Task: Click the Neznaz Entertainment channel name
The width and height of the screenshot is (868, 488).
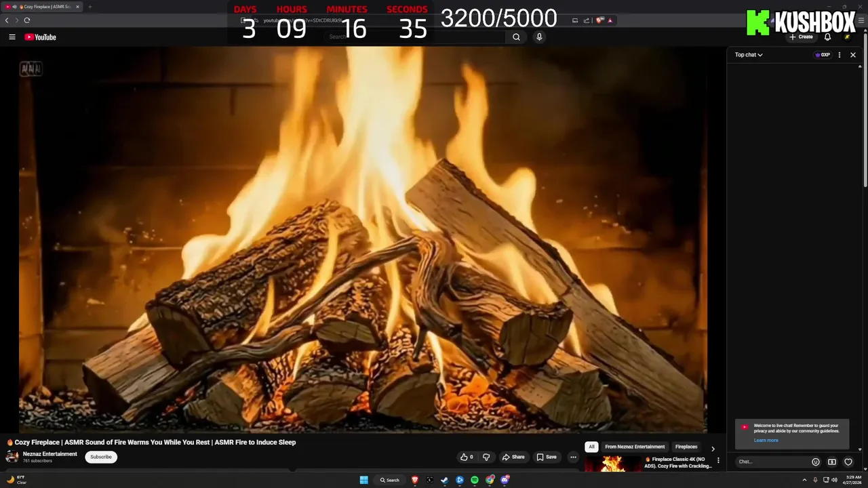Action: click(50, 454)
